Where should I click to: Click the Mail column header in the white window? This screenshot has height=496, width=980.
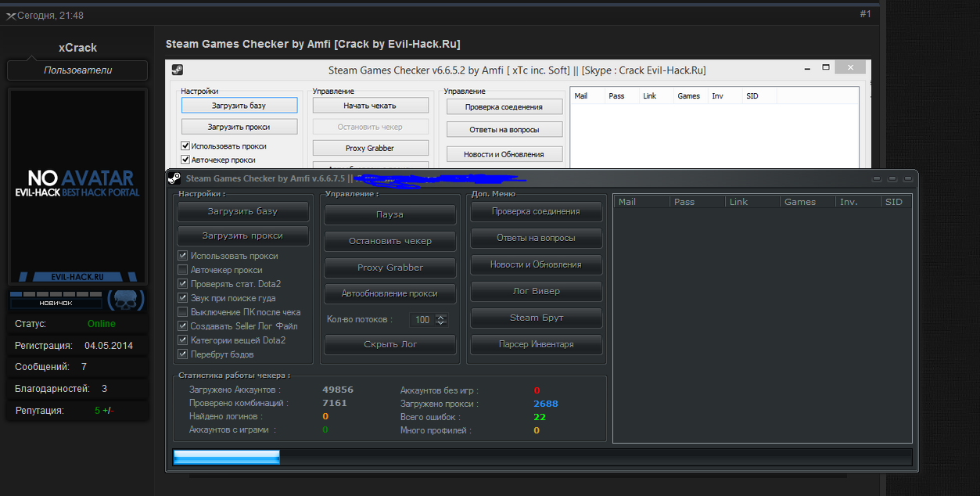pos(588,96)
